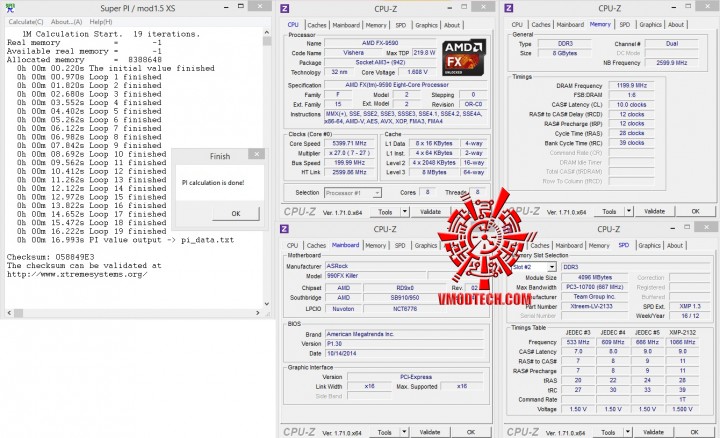Click the scroll up arrow in Super PI
This screenshot has height=438, width=720.
[267, 33]
